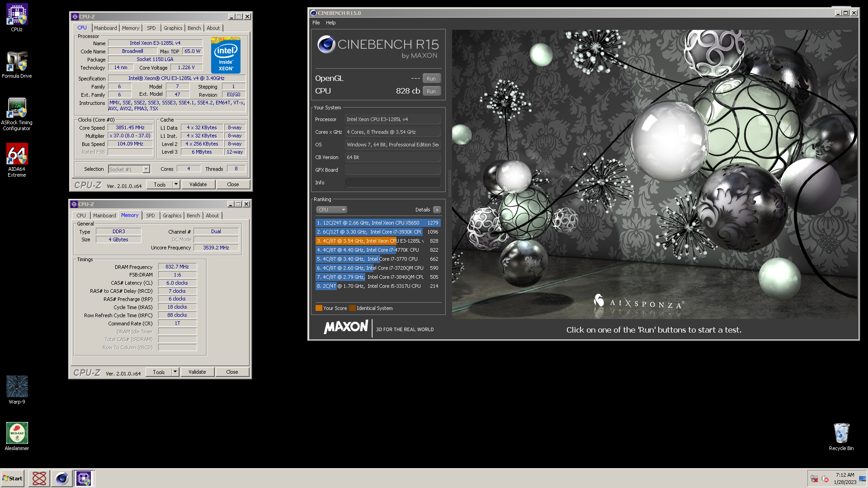
Task: Open the Cinebench File menu
Action: click(316, 23)
